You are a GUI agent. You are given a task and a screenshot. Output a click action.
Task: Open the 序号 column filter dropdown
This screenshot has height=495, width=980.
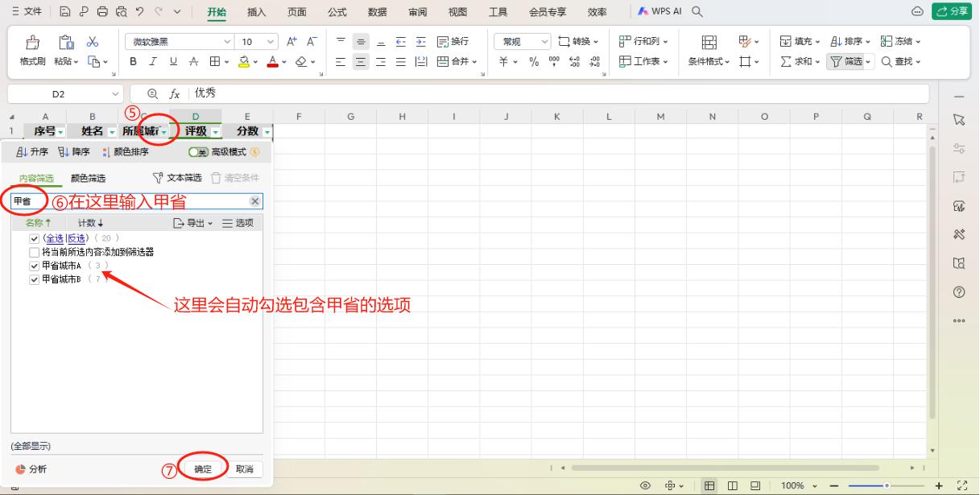pyautogui.click(x=60, y=131)
